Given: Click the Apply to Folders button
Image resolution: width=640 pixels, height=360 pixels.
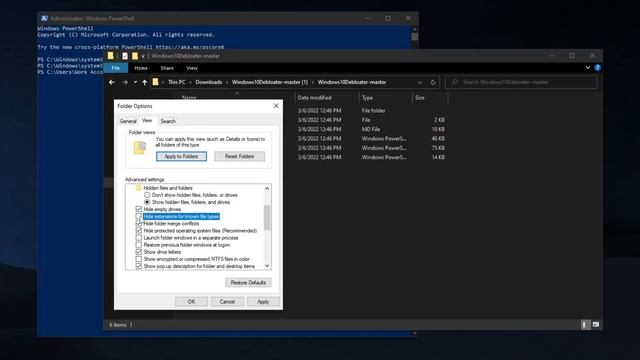Looking at the screenshot, I should tap(181, 156).
